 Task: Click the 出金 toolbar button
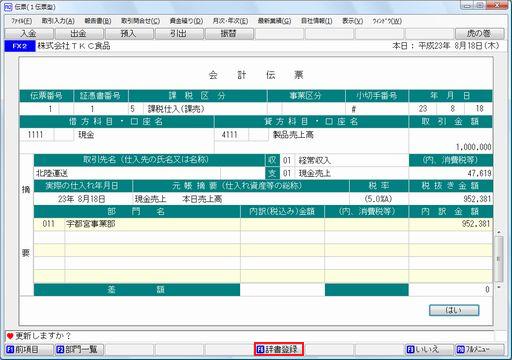(x=79, y=34)
